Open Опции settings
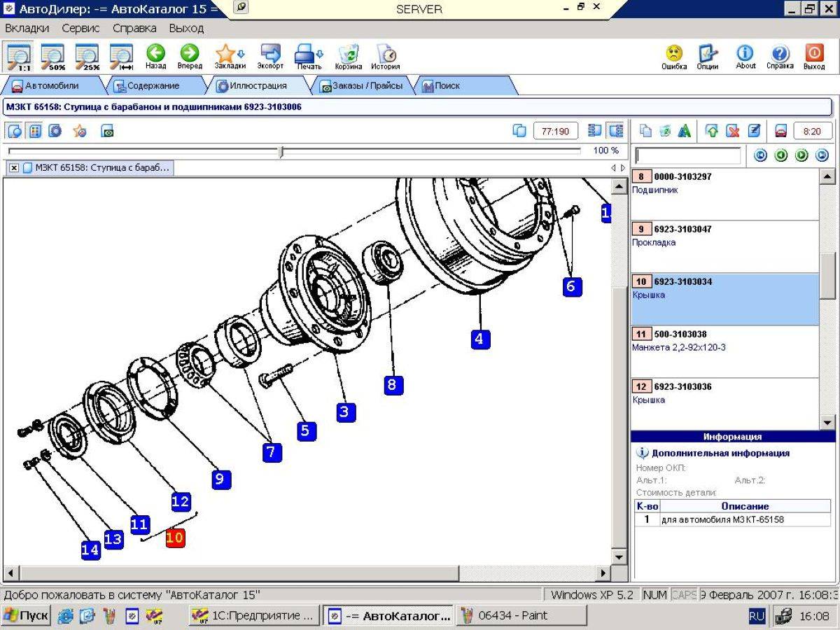 [x=708, y=57]
